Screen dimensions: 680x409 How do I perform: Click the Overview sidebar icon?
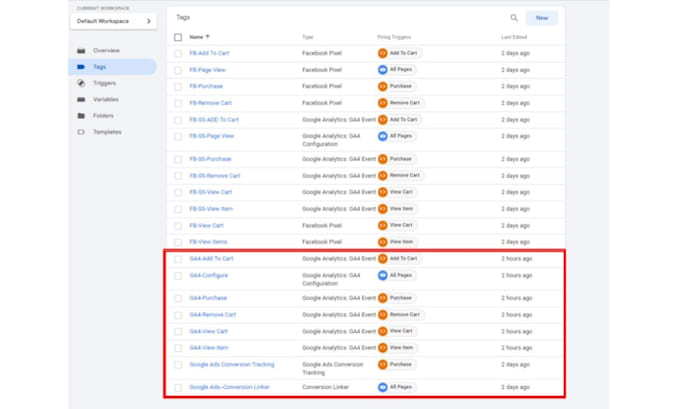pyautogui.click(x=81, y=51)
